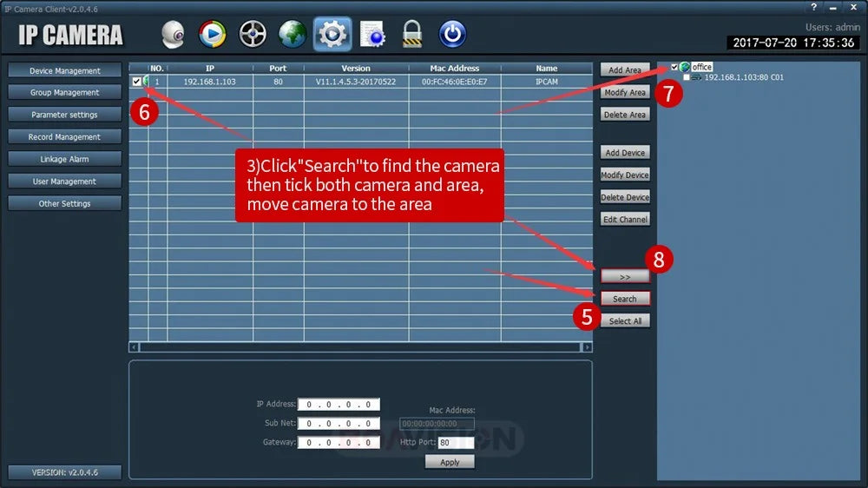Open Group Management section

65,93
